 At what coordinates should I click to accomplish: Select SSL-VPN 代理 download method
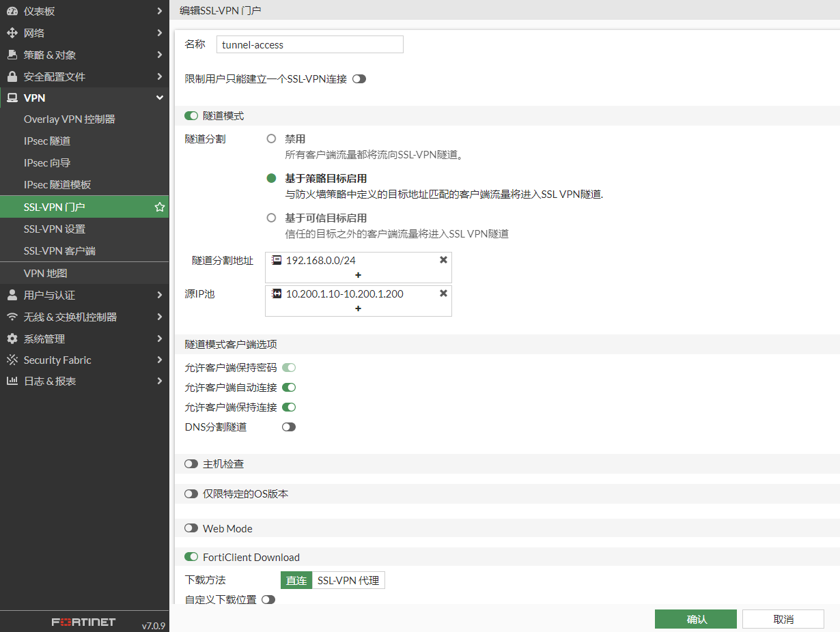point(348,580)
